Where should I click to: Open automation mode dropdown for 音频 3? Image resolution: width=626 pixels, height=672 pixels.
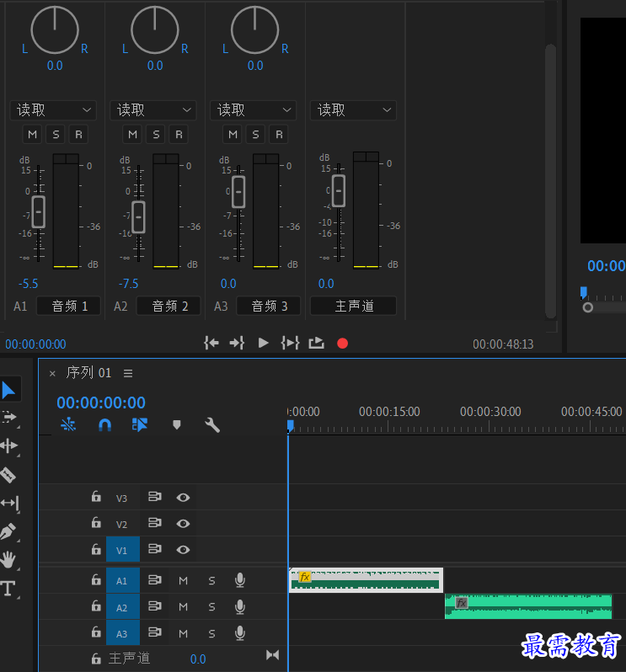tap(254, 110)
